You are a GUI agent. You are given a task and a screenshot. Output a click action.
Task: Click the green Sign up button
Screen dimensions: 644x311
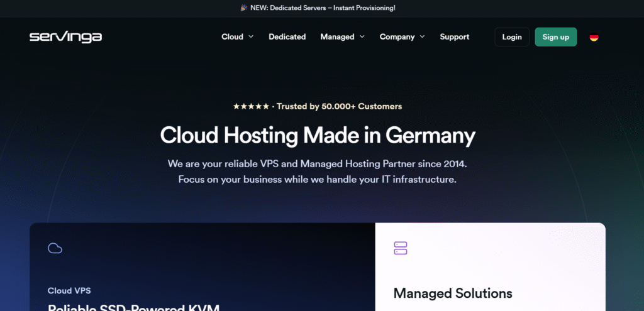point(556,37)
